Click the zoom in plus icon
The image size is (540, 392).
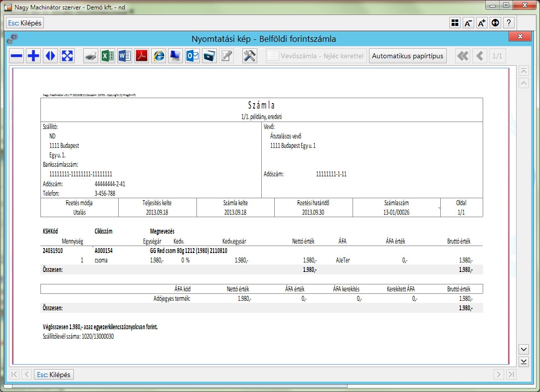33,56
